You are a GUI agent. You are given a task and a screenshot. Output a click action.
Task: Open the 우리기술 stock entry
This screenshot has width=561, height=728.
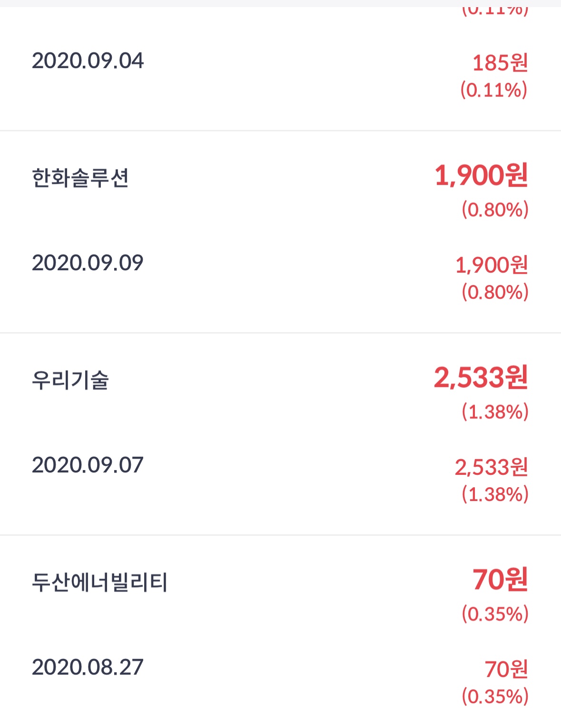[x=70, y=381]
